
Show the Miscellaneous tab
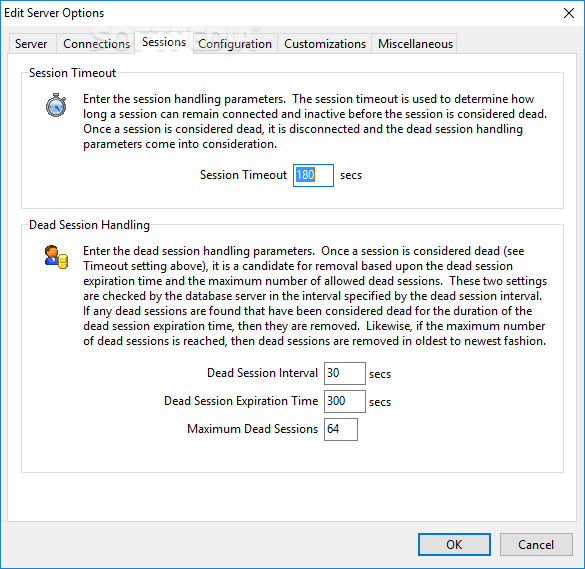pyautogui.click(x=415, y=44)
